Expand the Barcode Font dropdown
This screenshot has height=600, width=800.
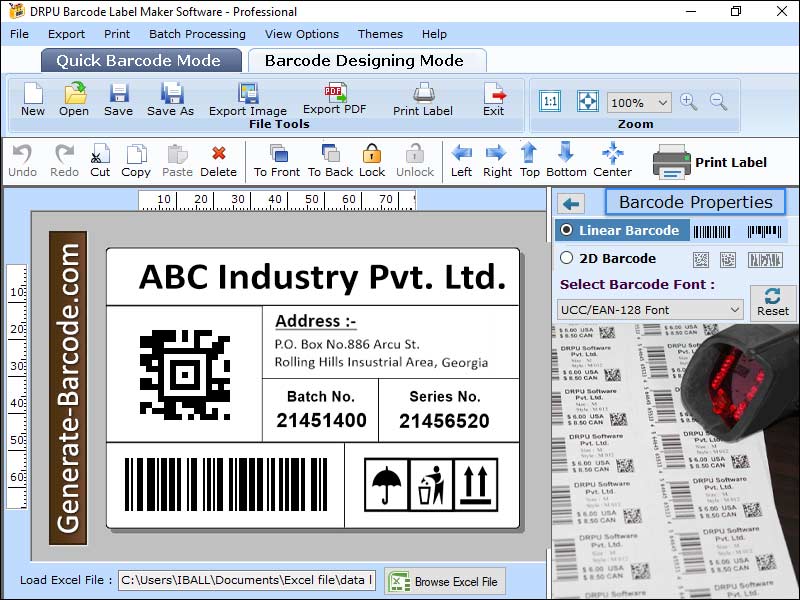[x=734, y=310]
